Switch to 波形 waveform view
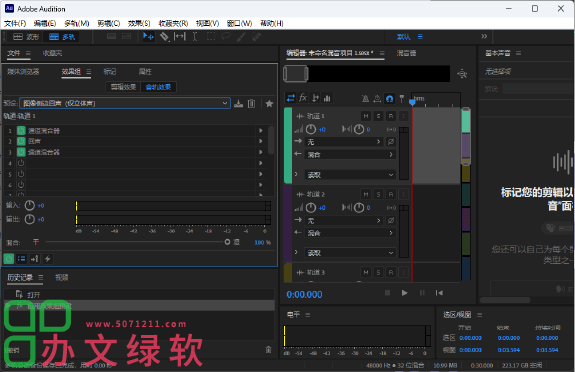The height and width of the screenshot is (372, 575). [26, 37]
